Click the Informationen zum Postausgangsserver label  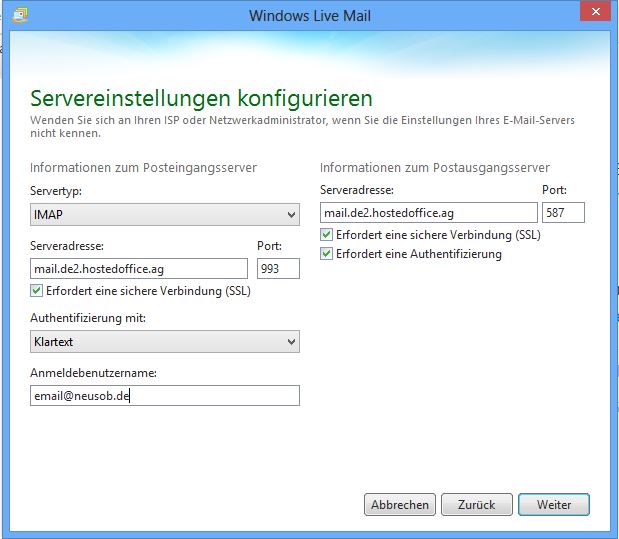[x=434, y=168]
